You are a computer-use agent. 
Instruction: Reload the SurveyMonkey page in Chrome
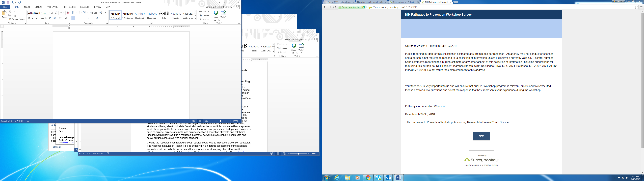335,7
